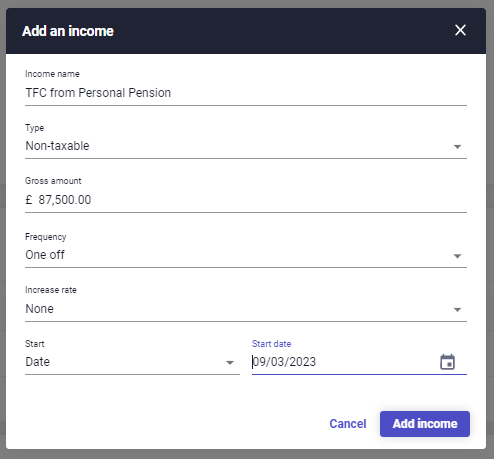
Task: Click the Start date field label
Action: pyautogui.click(x=271, y=344)
